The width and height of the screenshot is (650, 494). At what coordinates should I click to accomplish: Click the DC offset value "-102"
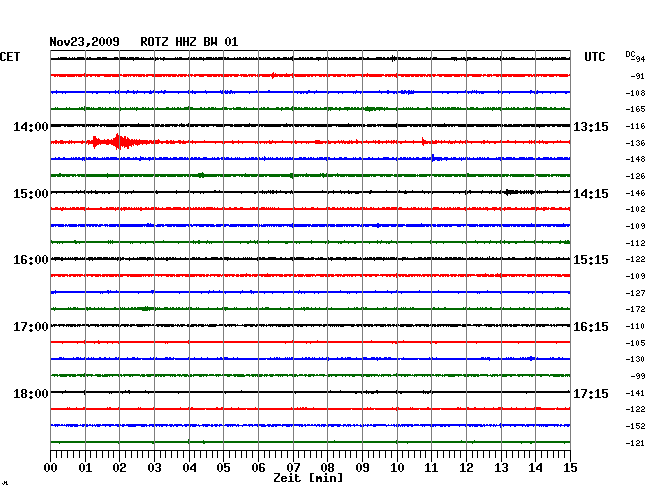tap(635, 209)
